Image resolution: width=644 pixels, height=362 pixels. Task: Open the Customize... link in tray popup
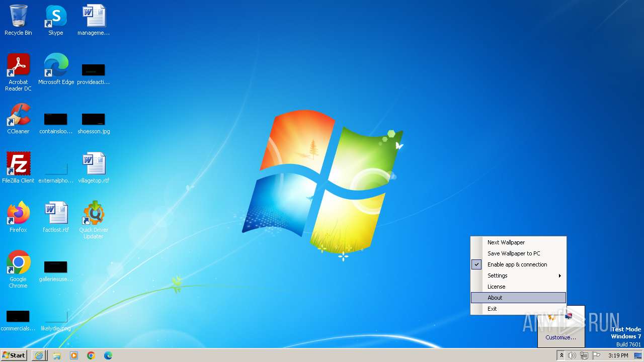click(560, 337)
